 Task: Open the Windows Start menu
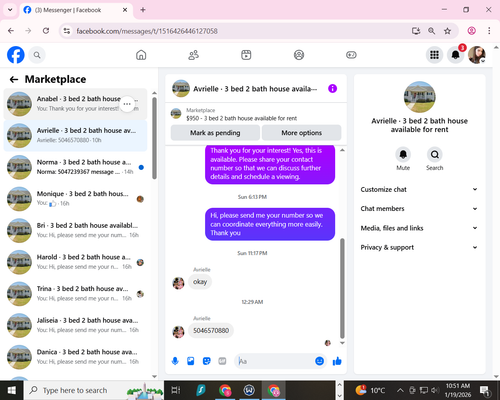[11, 390]
